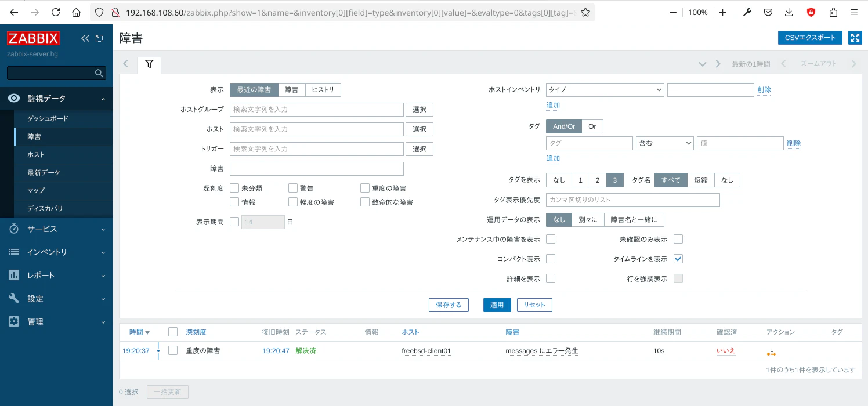Image resolution: width=868 pixels, height=406 pixels.
Task: Click the filter funnel tab icon
Action: pyautogui.click(x=149, y=64)
